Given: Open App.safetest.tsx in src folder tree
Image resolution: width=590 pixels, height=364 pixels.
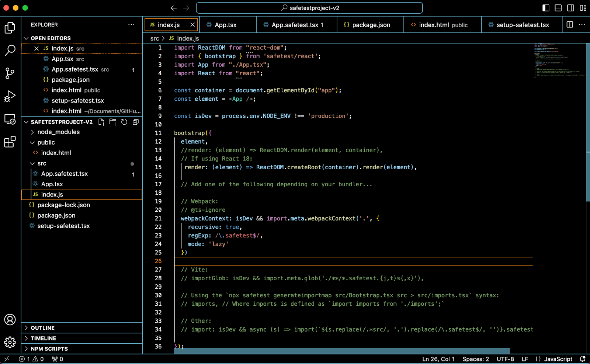Looking at the screenshot, I should tap(82, 174).
